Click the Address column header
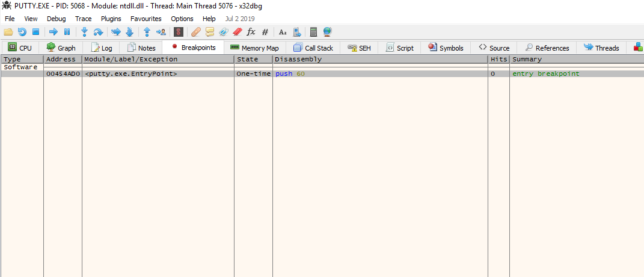The height and width of the screenshot is (277, 644). click(63, 59)
